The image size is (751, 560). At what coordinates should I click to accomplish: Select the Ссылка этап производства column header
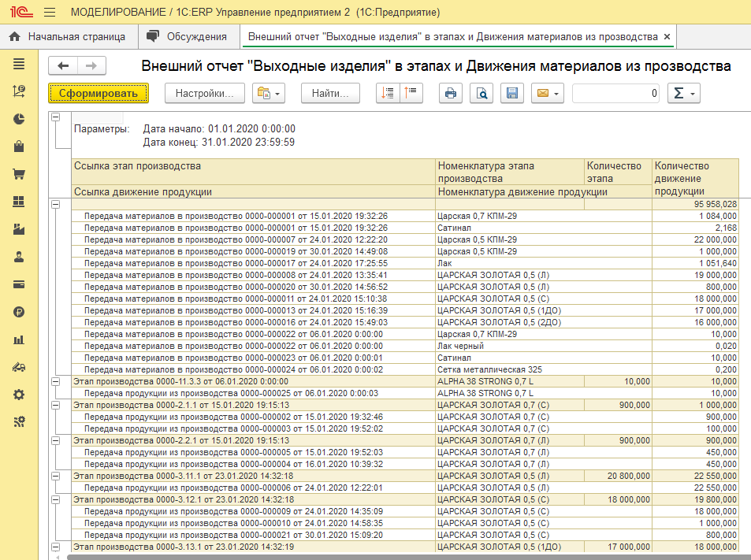pyautogui.click(x=254, y=172)
